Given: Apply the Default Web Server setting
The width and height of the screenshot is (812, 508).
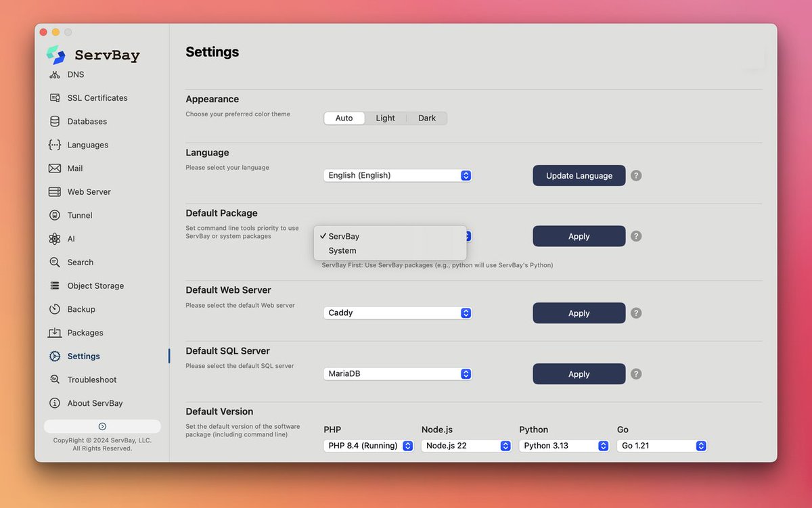Looking at the screenshot, I should [x=579, y=313].
